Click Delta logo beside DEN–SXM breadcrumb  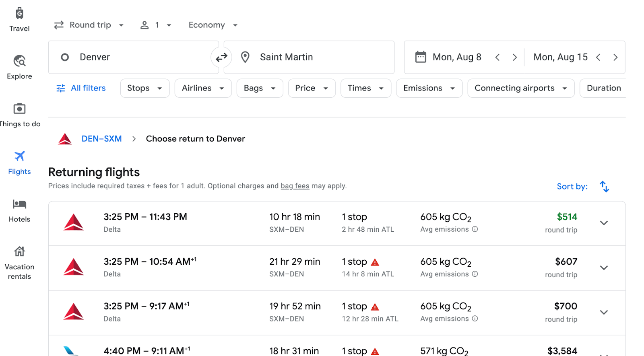pyautogui.click(x=65, y=139)
